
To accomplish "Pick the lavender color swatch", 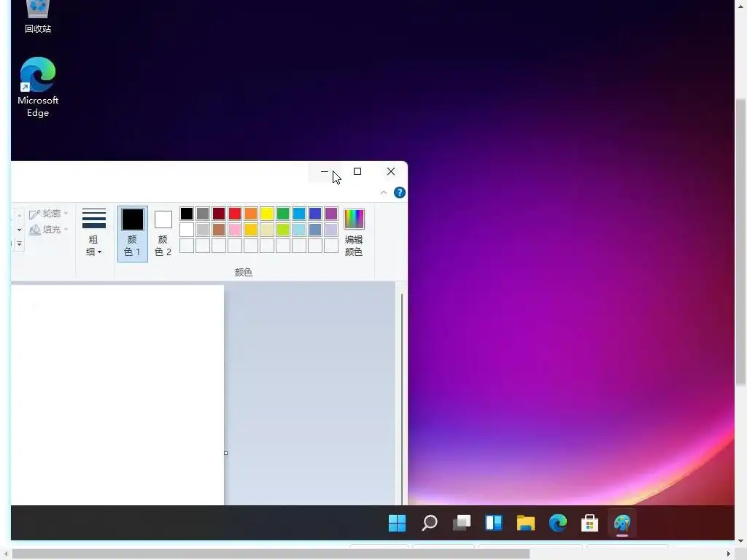I will [x=331, y=230].
